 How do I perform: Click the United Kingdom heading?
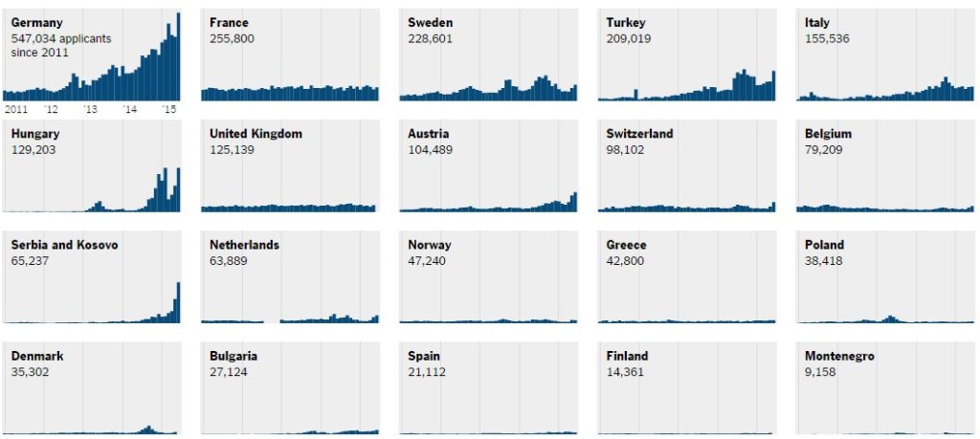(x=256, y=134)
